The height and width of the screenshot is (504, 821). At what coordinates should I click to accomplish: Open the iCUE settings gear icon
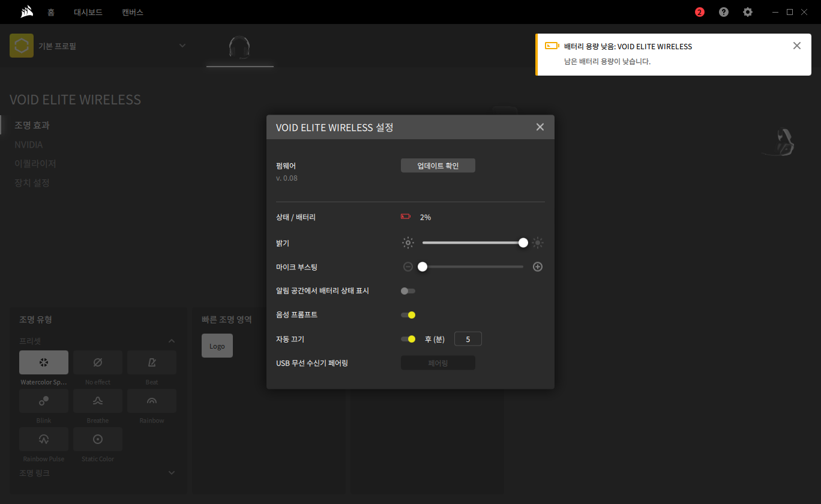coord(747,12)
